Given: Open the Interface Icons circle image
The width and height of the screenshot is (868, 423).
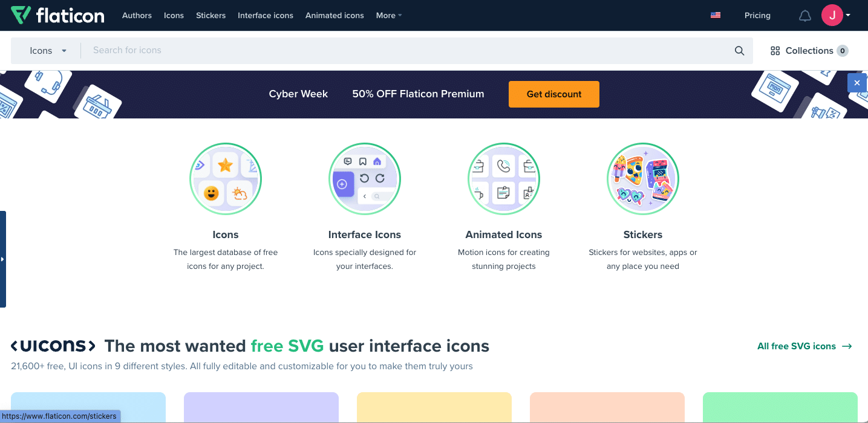Looking at the screenshot, I should (365, 179).
